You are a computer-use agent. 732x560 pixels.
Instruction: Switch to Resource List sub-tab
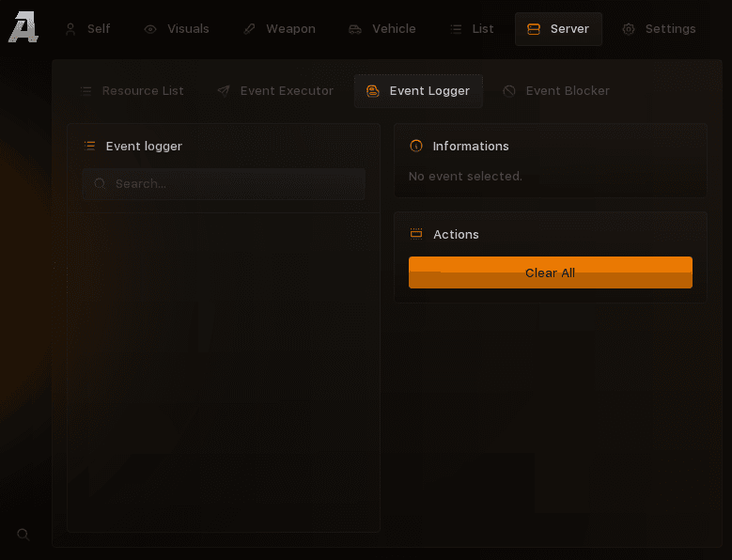[132, 91]
